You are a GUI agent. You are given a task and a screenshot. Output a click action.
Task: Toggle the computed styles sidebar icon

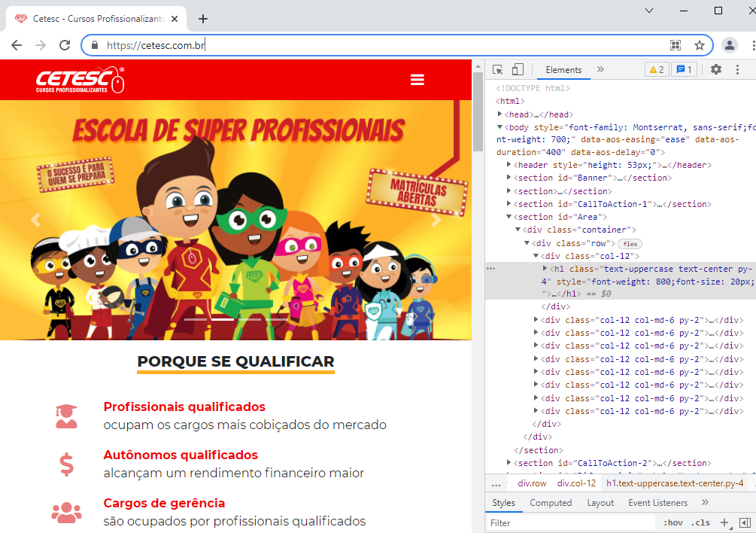745,523
